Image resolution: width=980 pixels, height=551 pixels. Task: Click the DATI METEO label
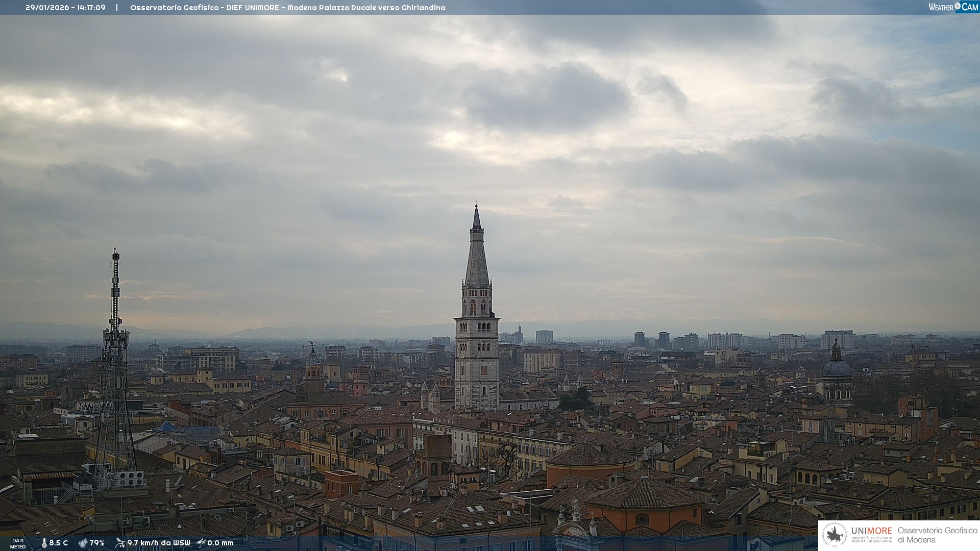coord(18,543)
